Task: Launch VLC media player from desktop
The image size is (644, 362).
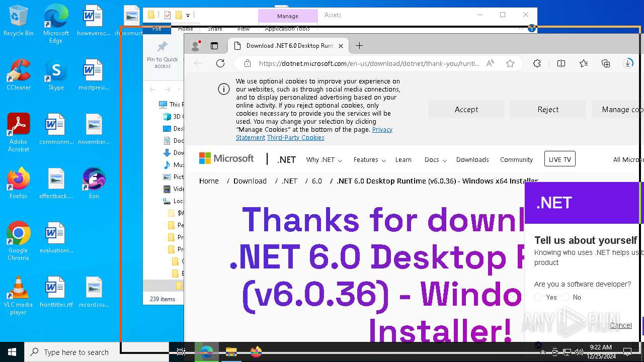Action: tap(19, 296)
